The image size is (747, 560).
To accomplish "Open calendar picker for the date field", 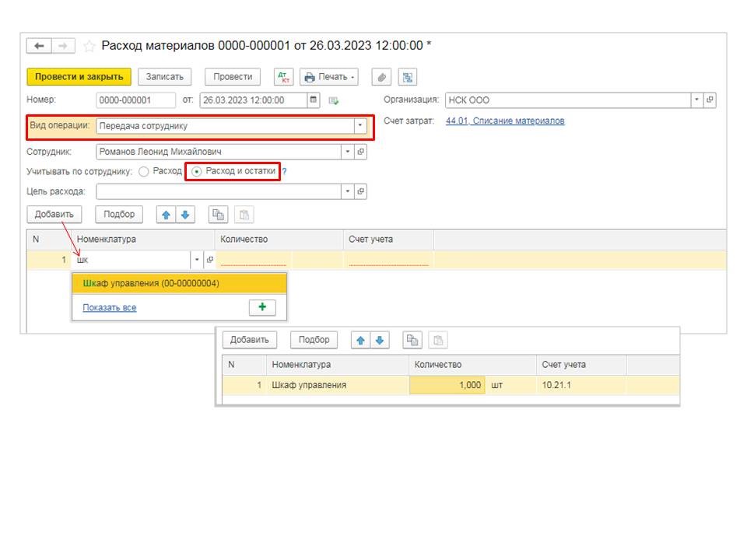I will coord(313,100).
